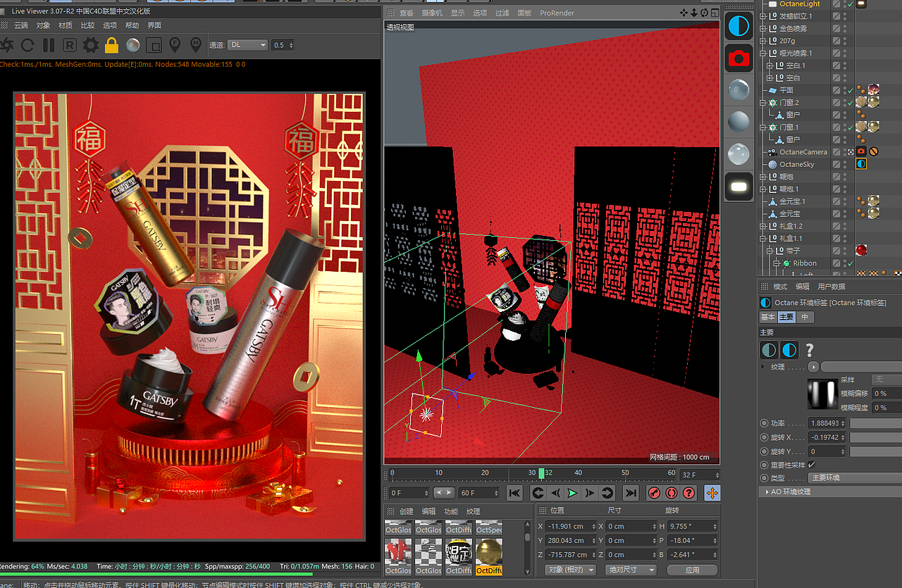Click the restart render icon in Live Viewer
This screenshot has width=902, height=588.
[28, 44]
